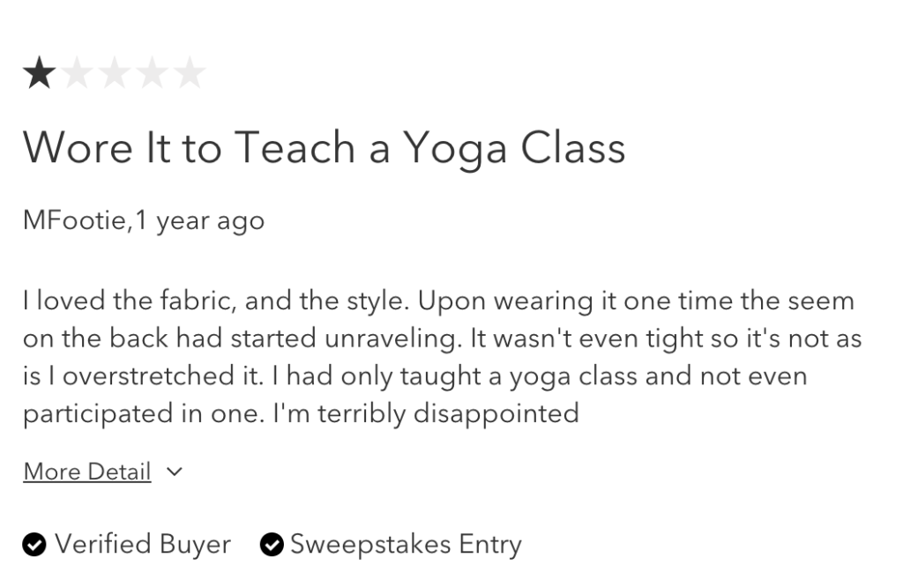Expand More Detail using the chevron arrow
Screen dimensions: 903x588
(x=175, y=473)
